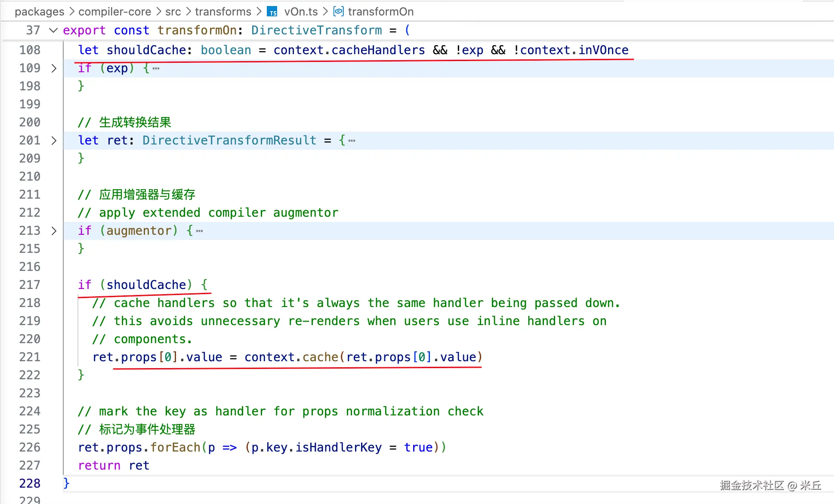
Task: Click line number 221 in the gutter
Action: click(30, 357)
